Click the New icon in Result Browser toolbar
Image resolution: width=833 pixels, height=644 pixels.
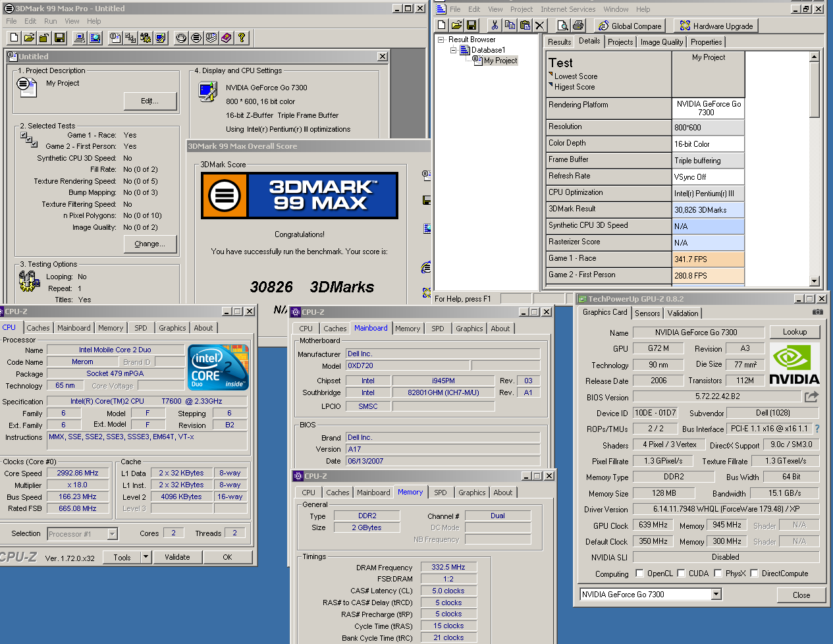(442, 25)
